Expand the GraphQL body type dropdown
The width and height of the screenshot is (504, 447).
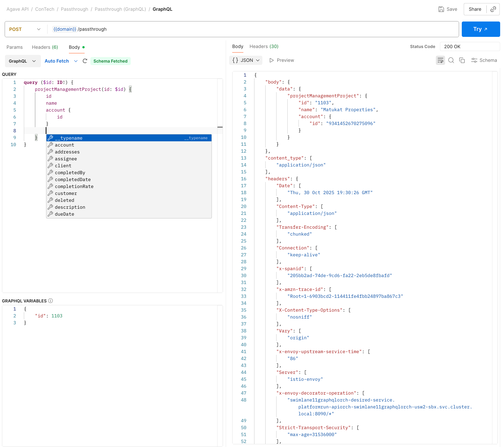pyautogui.click(x=22, y=61)
